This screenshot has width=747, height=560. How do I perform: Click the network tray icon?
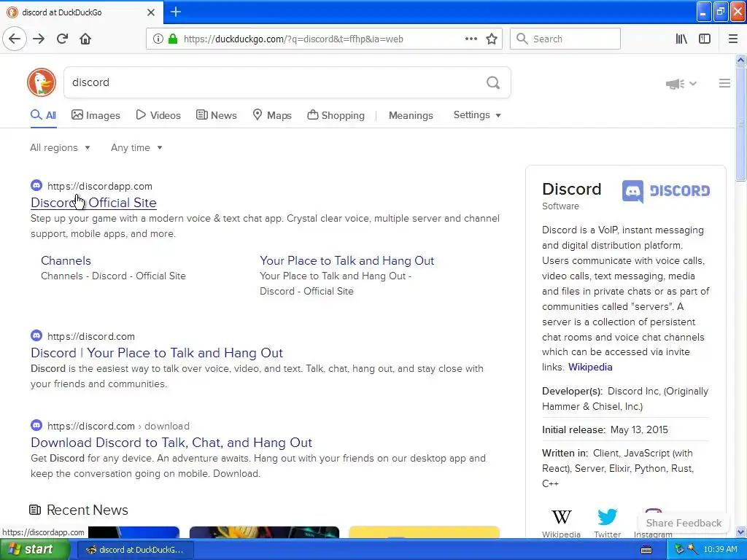click(x=679, y=549)
